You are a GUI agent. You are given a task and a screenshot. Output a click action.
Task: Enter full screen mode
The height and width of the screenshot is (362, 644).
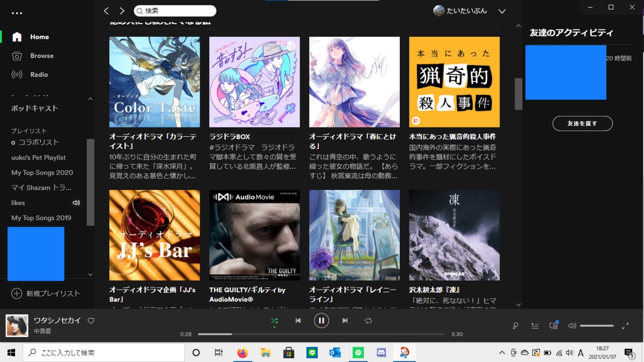pyautogui.click(x=625, y=326)
